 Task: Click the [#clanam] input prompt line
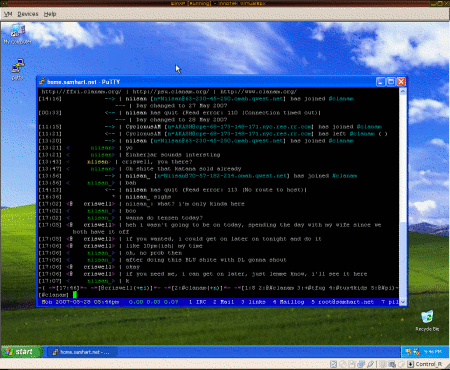[218, 295]
